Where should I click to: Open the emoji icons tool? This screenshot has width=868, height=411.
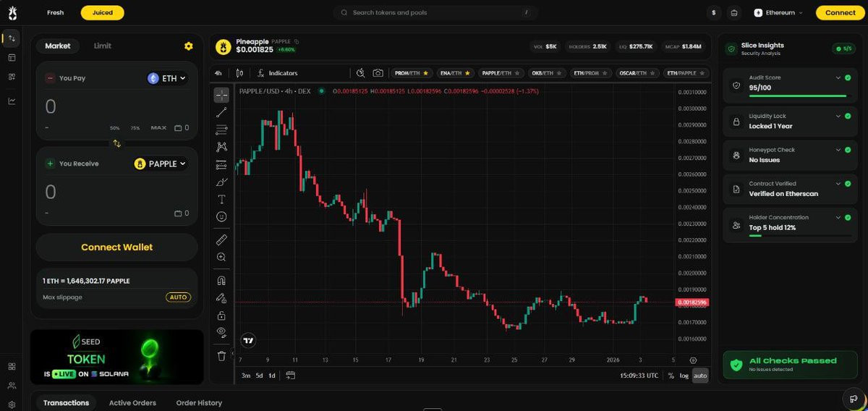coord(221,216)
